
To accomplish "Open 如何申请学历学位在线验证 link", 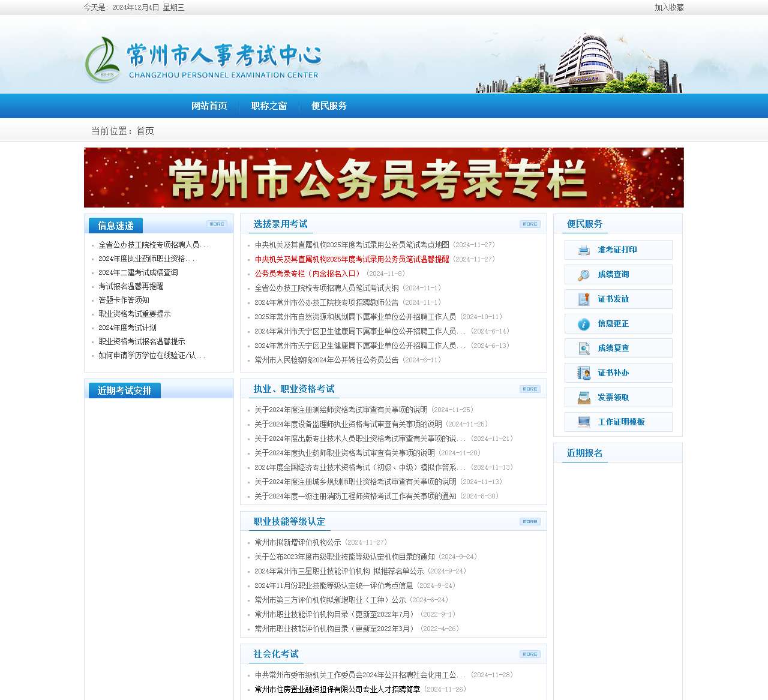I will click(x=152, y=355).
